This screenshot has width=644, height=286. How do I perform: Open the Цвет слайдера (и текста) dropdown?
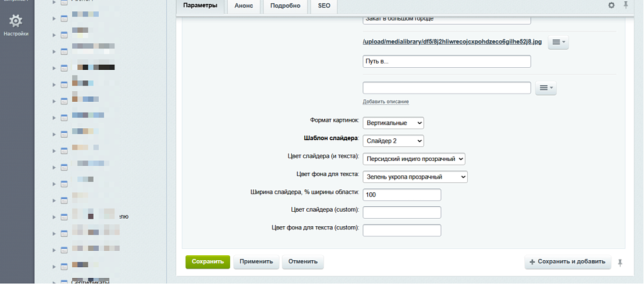click(413, 159)
